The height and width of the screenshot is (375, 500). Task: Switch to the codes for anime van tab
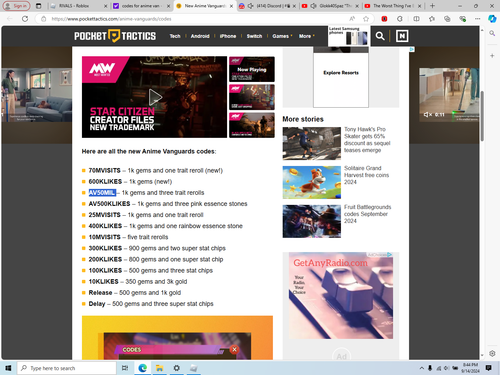pos(141,6)
